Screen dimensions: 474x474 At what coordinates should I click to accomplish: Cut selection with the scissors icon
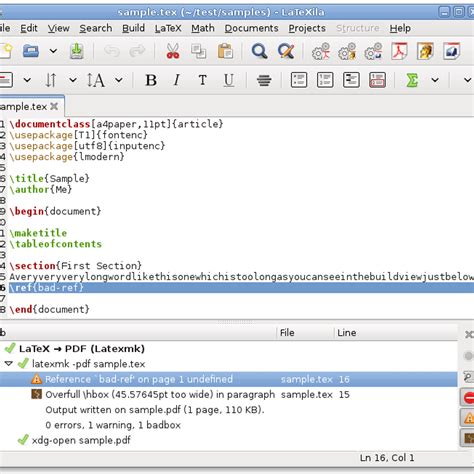click(x=173, y=51)
